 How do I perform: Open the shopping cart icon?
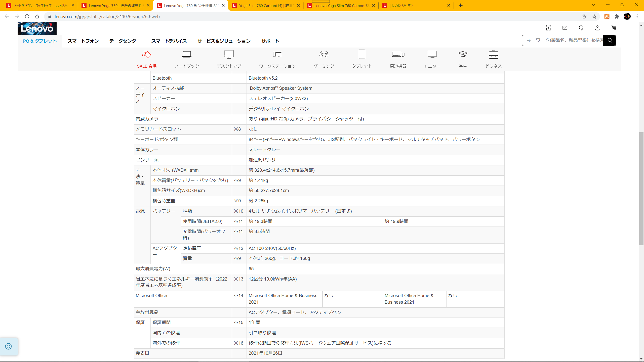pyautogui.click(x=614, y=28)
